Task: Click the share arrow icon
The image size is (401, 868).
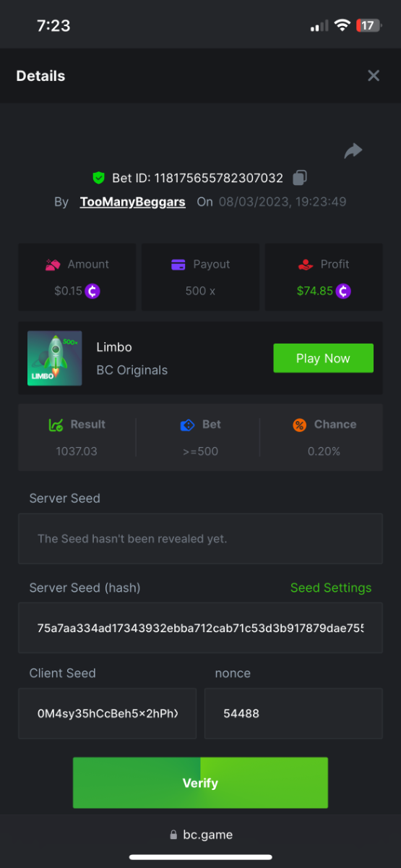Action: pyautogui.click(x=353, y=150)
